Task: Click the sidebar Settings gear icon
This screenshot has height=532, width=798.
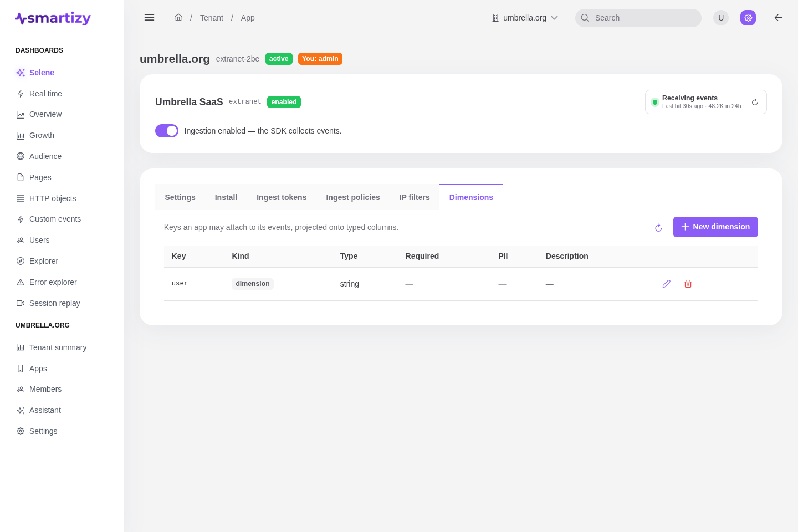Action: 21,431
